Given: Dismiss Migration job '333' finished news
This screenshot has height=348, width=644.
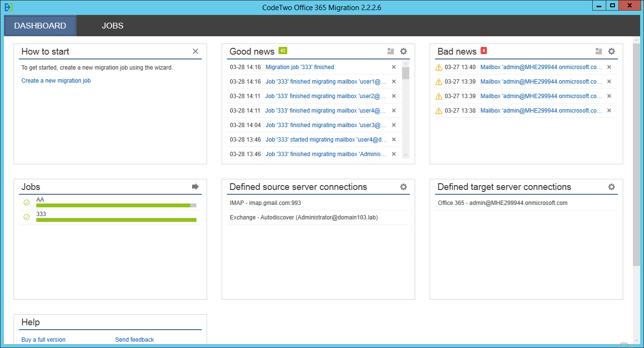Looking at the screenshot, I should (394, 67).
